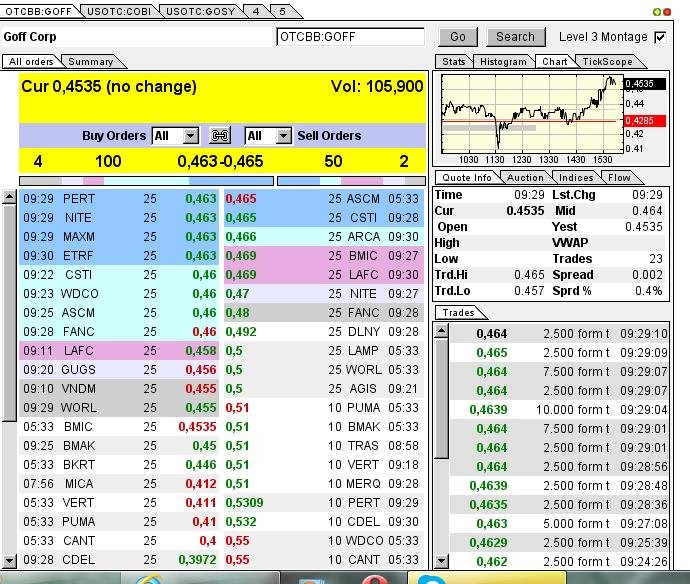Open the Histogram tab
This screenshot has height=584, width=690.
pyautogui.click(x=503, y=62)
